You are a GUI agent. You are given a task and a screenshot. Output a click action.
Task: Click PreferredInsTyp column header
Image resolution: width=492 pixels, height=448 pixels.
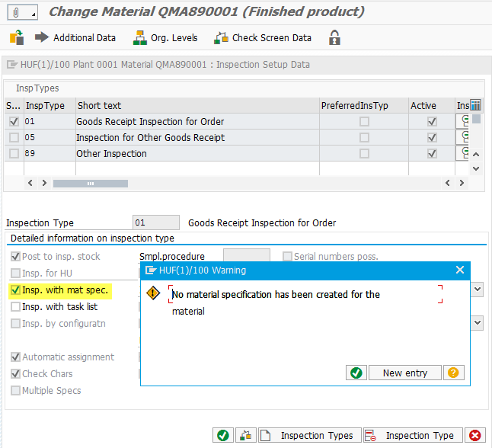pyautogui.click(x=364, y=105)
